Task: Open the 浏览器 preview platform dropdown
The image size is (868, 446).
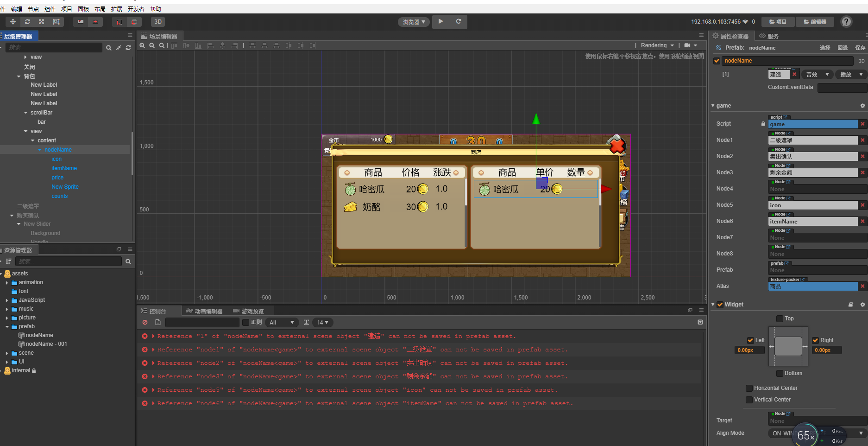Action: [414, 22]
